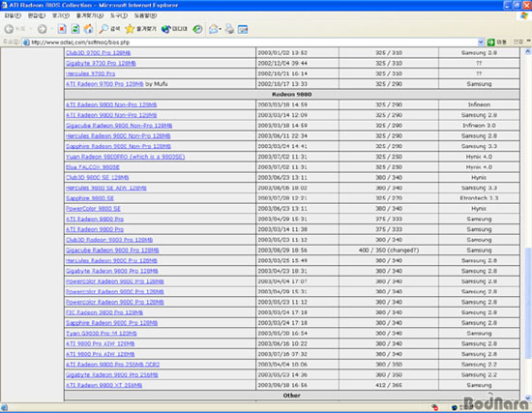Open ATI Radeon 9800 XT 256MB link

click(x=103, y=385)
